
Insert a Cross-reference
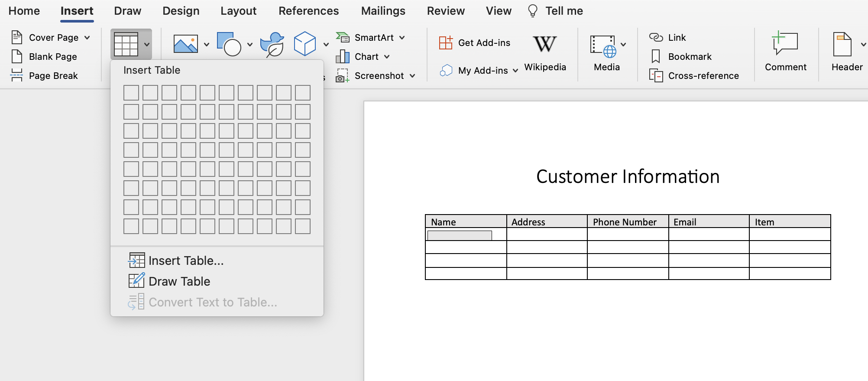click(703, 76)
